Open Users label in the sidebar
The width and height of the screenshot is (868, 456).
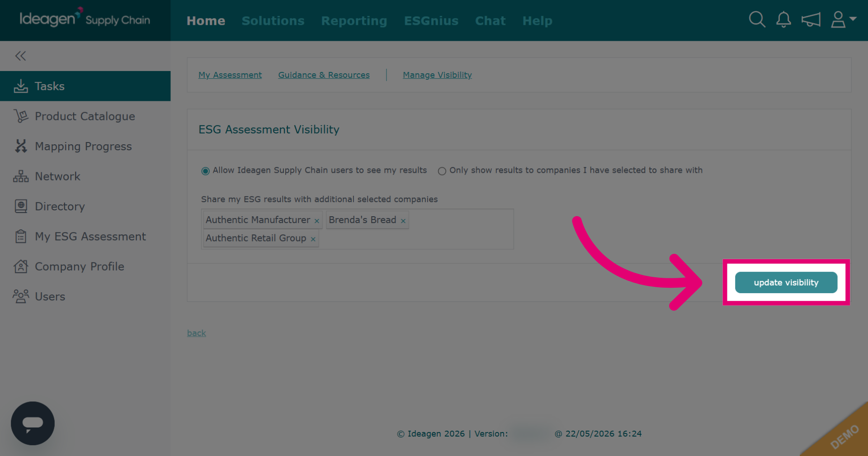(x=50, y=297)
